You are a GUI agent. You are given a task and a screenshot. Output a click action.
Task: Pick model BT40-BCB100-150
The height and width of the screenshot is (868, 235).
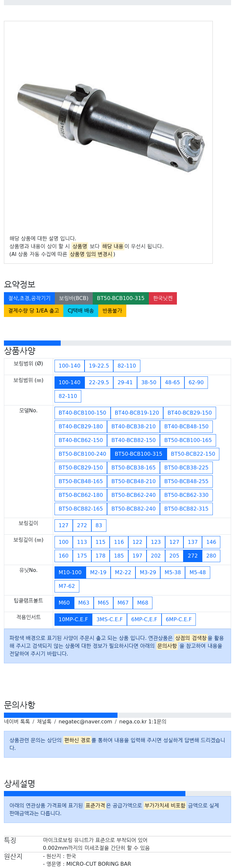83,413
